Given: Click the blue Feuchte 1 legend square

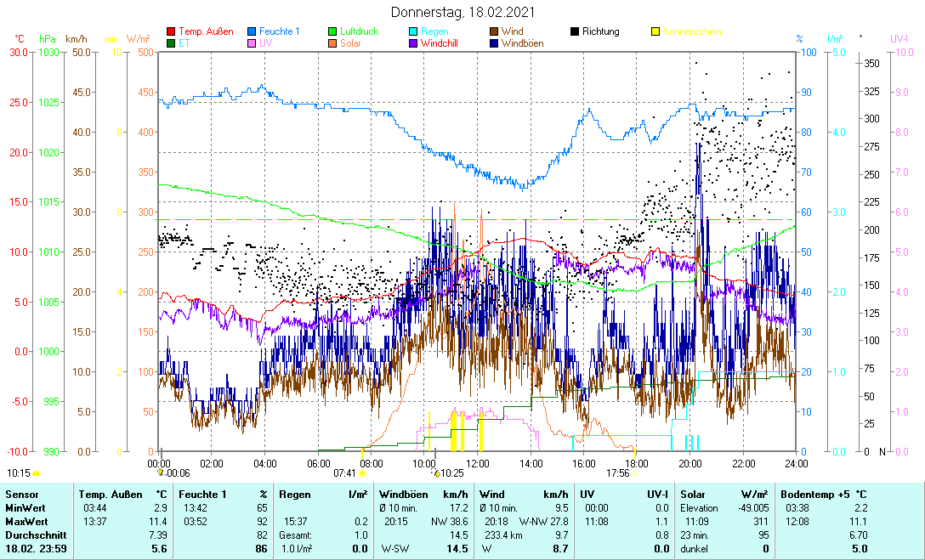Looking at the screenshot, I should point(252,32).
